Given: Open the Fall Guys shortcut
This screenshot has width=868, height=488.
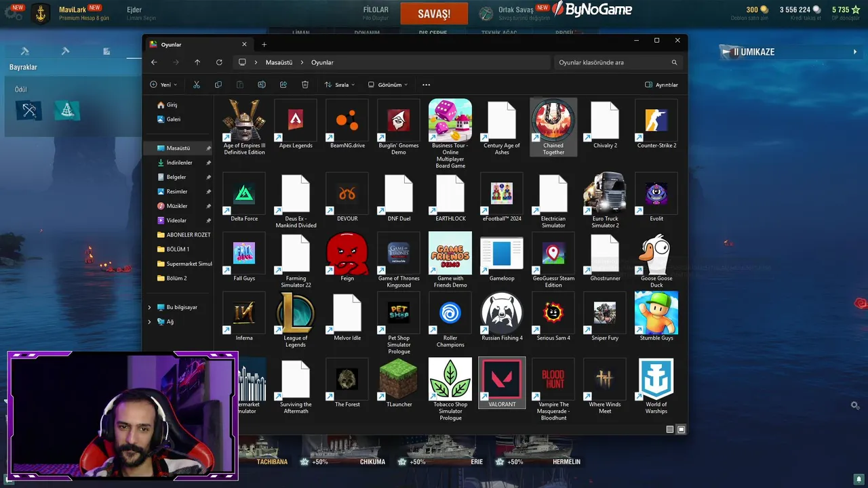Looking at the screenshot, I should click(x=244, y=253).
